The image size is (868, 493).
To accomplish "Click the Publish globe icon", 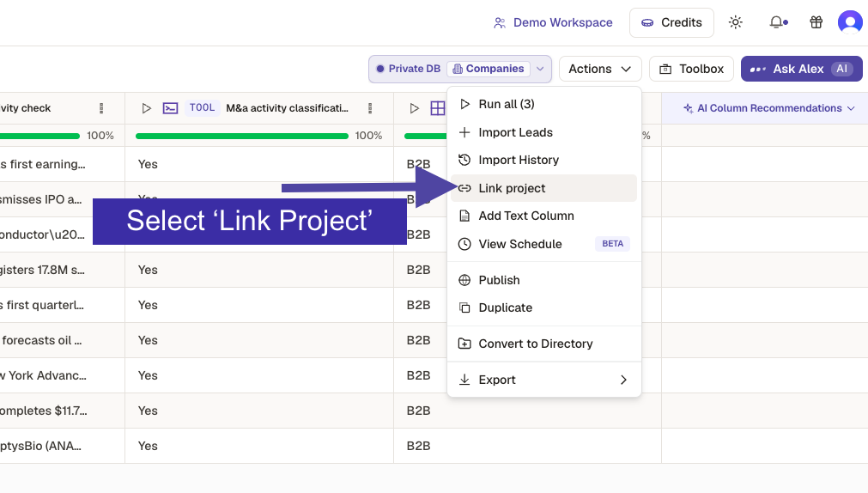I will 464,280.
